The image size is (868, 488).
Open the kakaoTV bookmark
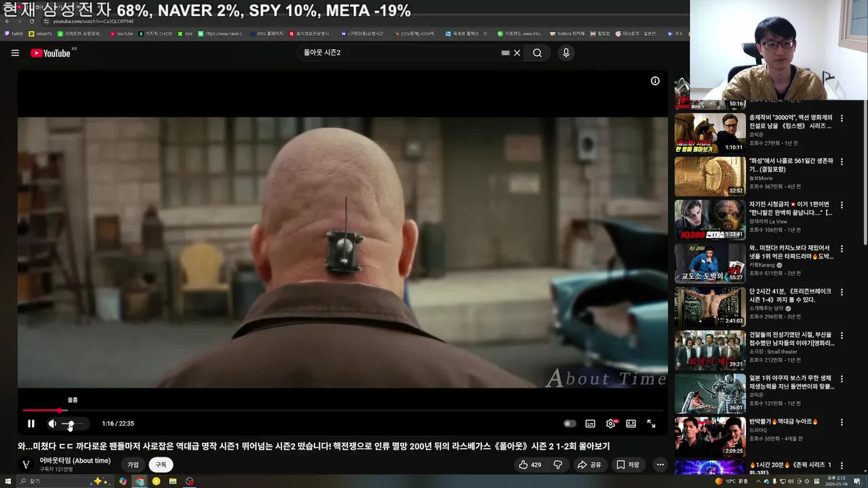click(x=40, y=33)
